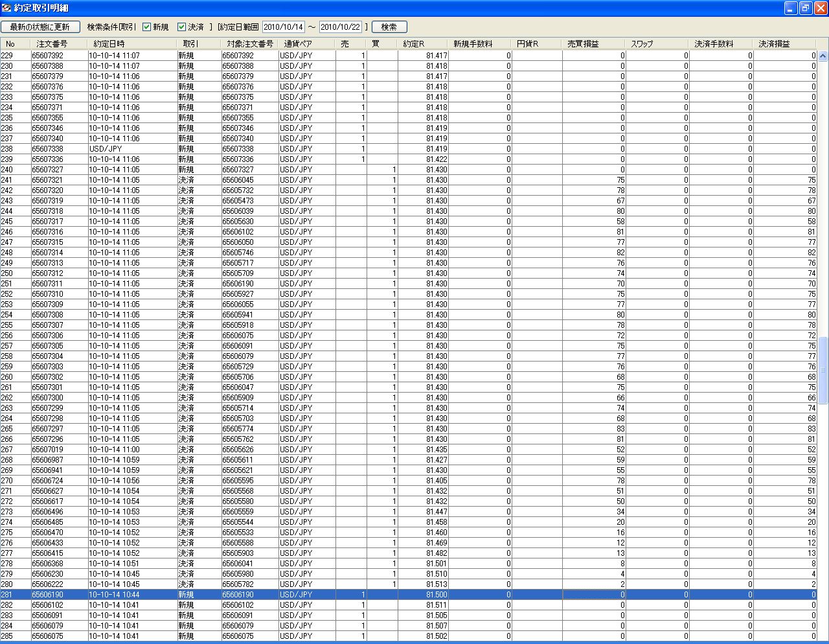Viewport: 829px width, 644px height.
Task: Click order number 65607019 cell
Action: pos(59,450)
